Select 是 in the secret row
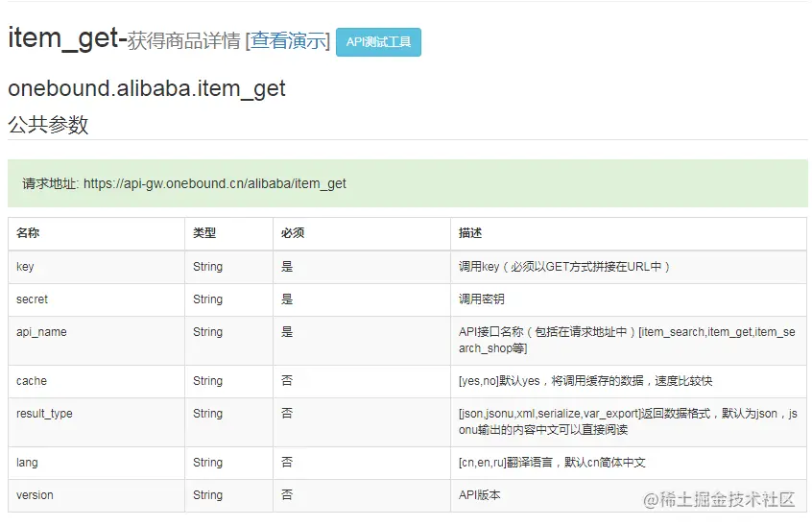The image size is (812, 526). [287, 299]
